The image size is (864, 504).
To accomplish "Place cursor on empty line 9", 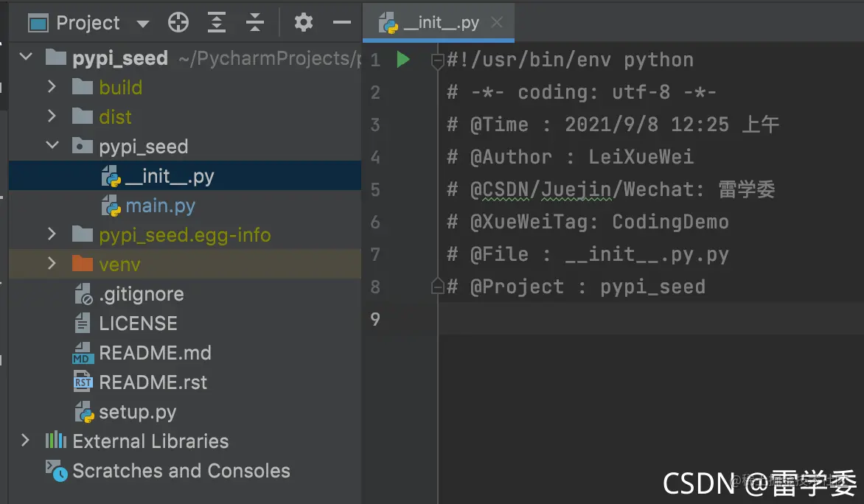I will click(650, 319).
